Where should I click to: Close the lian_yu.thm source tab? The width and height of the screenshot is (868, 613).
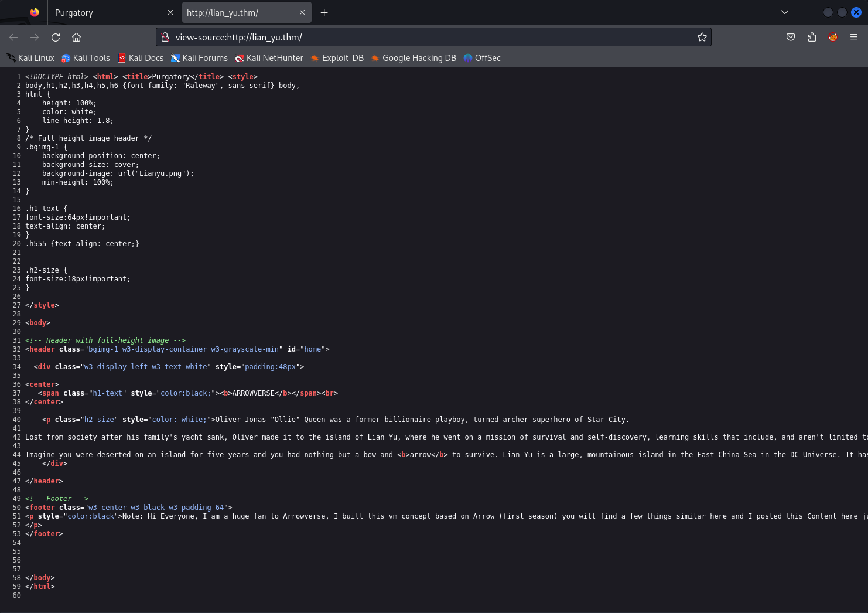click(302, 13)
